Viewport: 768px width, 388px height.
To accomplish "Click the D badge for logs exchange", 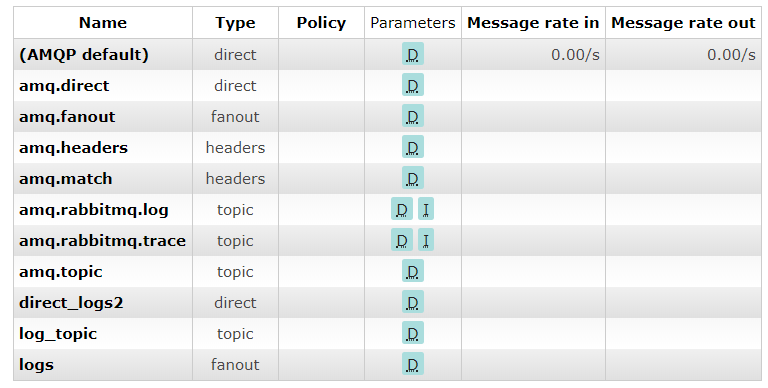I will point(412,364).
